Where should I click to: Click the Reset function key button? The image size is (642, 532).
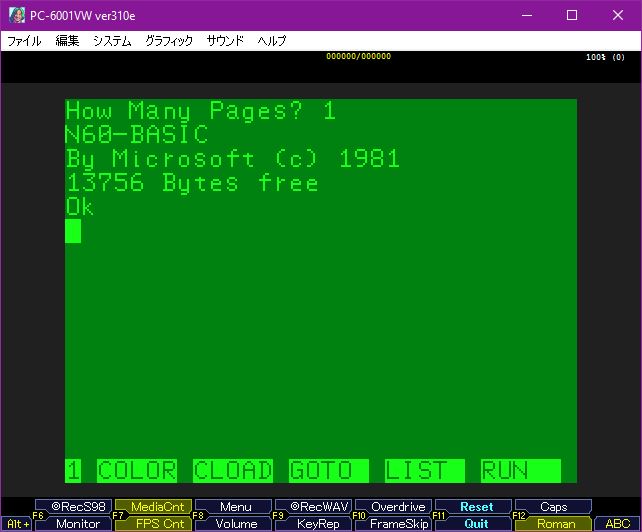474,507
